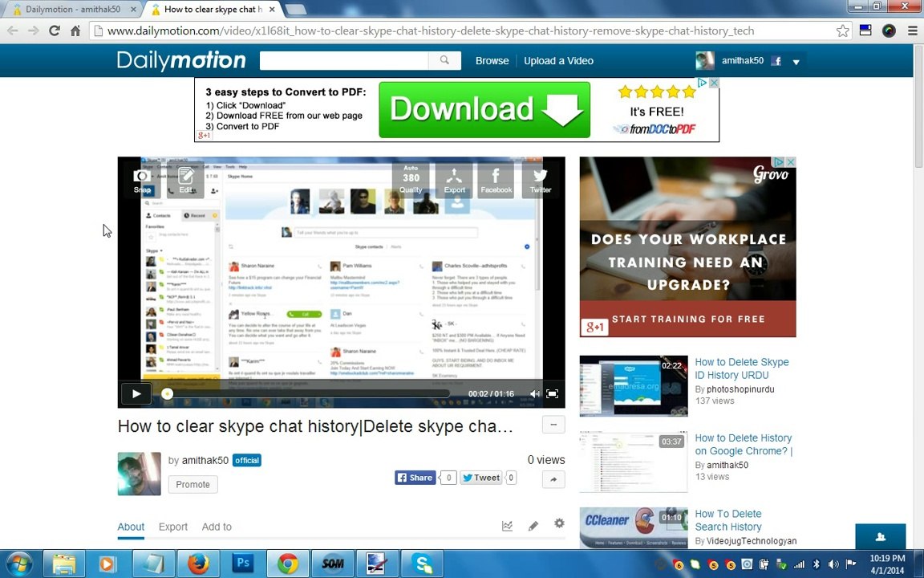924x578 pixels.
Task: Click the Facebook icon next to amithak50
Action: pyautogui.click(x=776, y=61)
